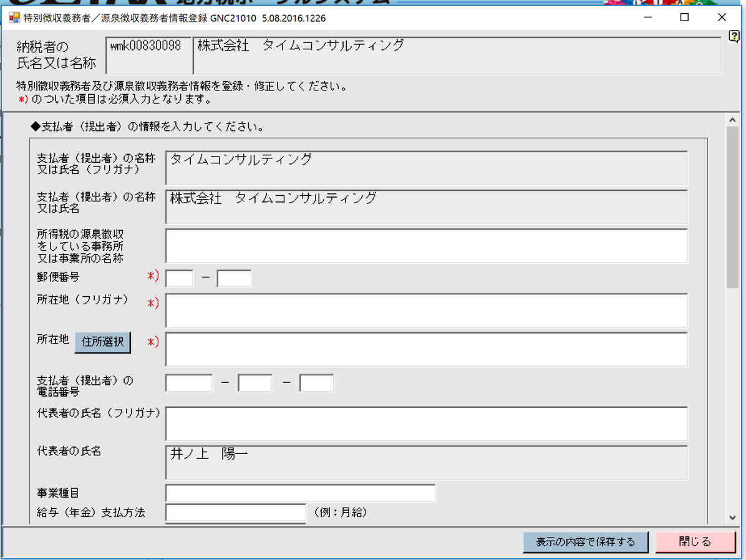The width and height of the screenshot is (746, 560).
Task: Click the application icon in title bar
Action: click(x=14, y=18)
